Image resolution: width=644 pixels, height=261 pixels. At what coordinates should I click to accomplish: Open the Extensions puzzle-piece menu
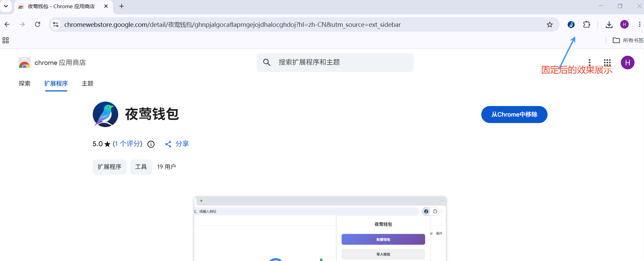point(587,24)
